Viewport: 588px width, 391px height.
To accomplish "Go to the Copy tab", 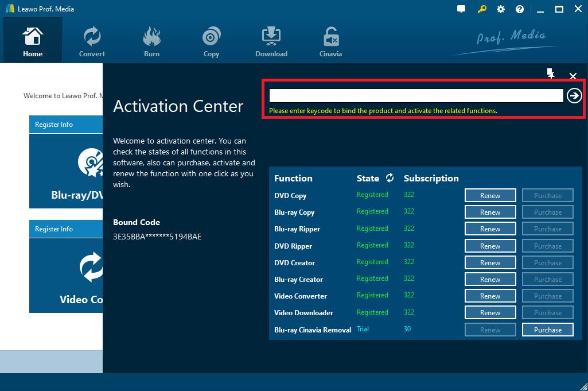I will (x=211, y=41).
